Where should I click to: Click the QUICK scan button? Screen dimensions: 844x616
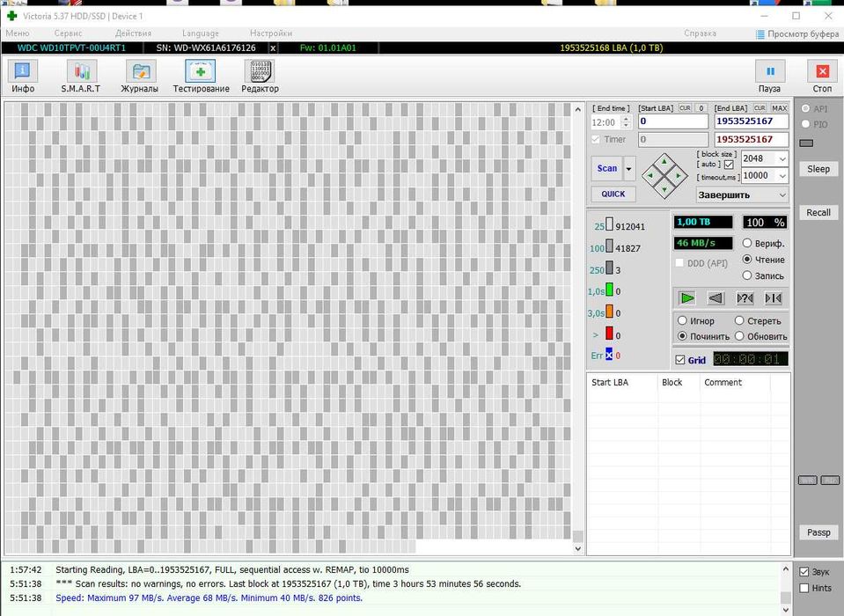tap(613, 194)
